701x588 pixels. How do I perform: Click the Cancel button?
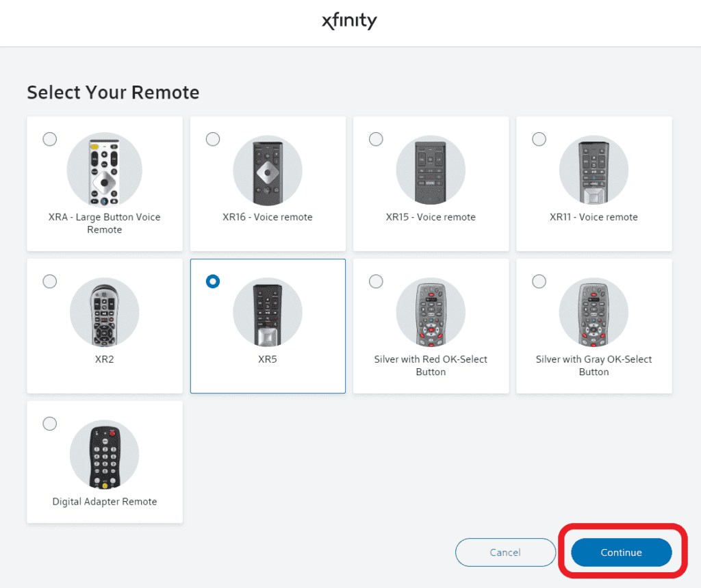pyautogui.click(x=505, y=552)
